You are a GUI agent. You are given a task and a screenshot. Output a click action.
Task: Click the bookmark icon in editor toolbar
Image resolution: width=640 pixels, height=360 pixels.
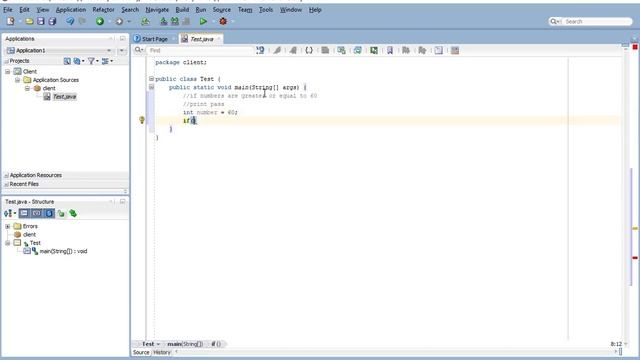(390, 50)
